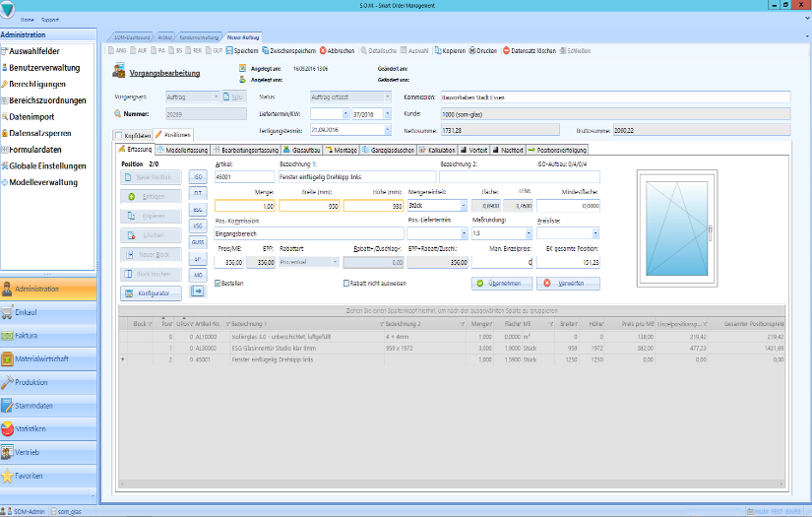
Task: Click the Speichern save icon
Action: tap(229, 50)
